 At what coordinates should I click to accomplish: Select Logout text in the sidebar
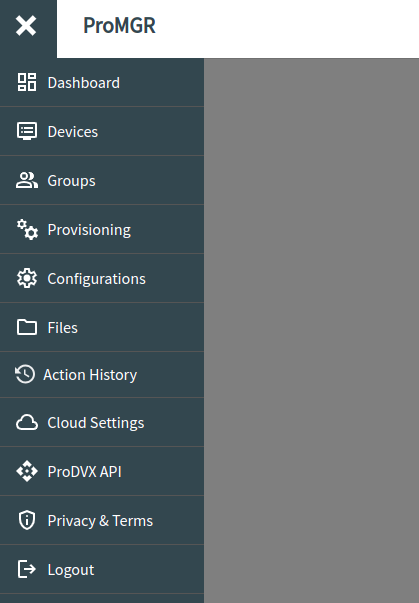pos(71,570)
